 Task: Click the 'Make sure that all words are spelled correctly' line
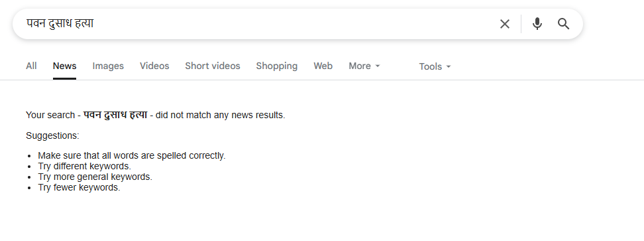[132, 156]
